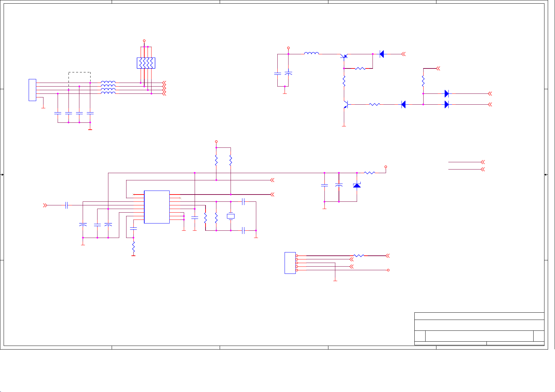Click the input port arrow at far left
This screenshot has width=555, height=392.
(x=45, y=205)
